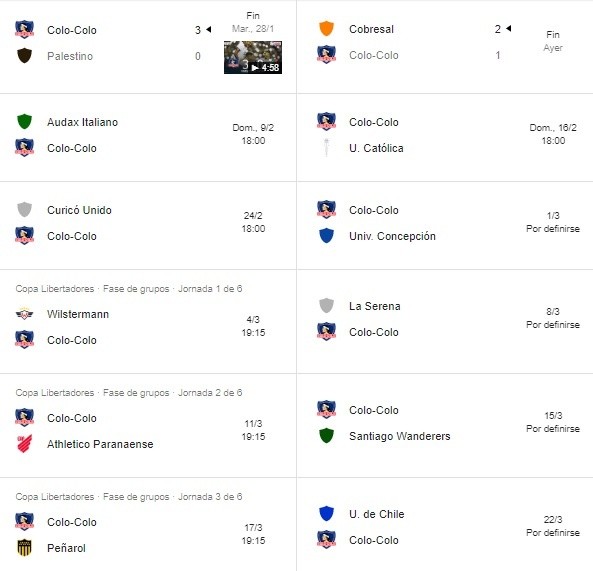The width and height of the screenshot is (593, 571).
Task: Click the Colo-Colo 3 score with winner arrow
Action: [203, 30]
